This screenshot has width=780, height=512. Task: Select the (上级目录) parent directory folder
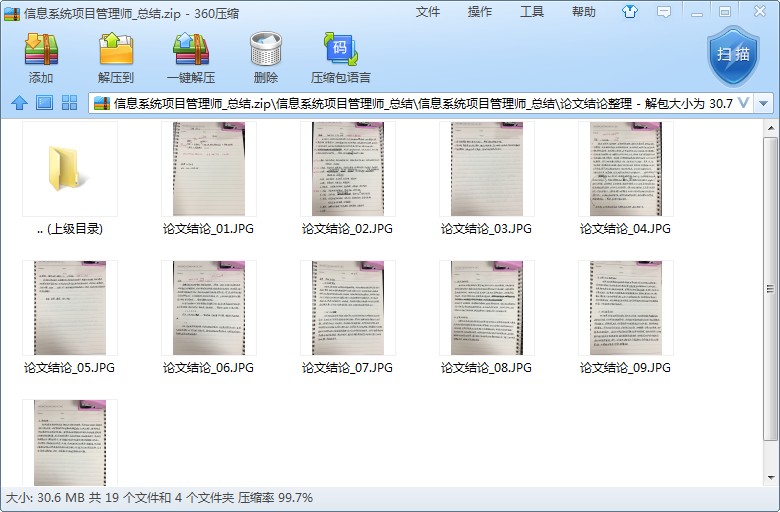click(69, 170)
